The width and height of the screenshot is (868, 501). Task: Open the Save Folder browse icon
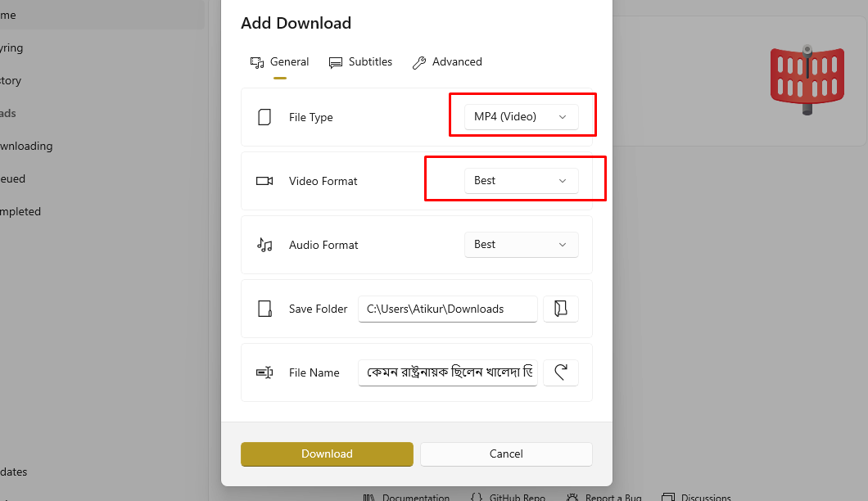(561, 309)
